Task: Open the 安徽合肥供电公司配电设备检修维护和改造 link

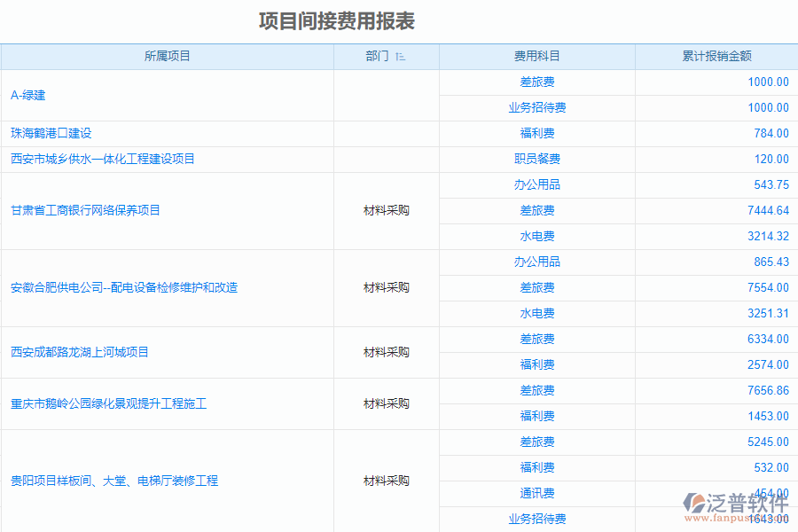Action: point(111,287)
